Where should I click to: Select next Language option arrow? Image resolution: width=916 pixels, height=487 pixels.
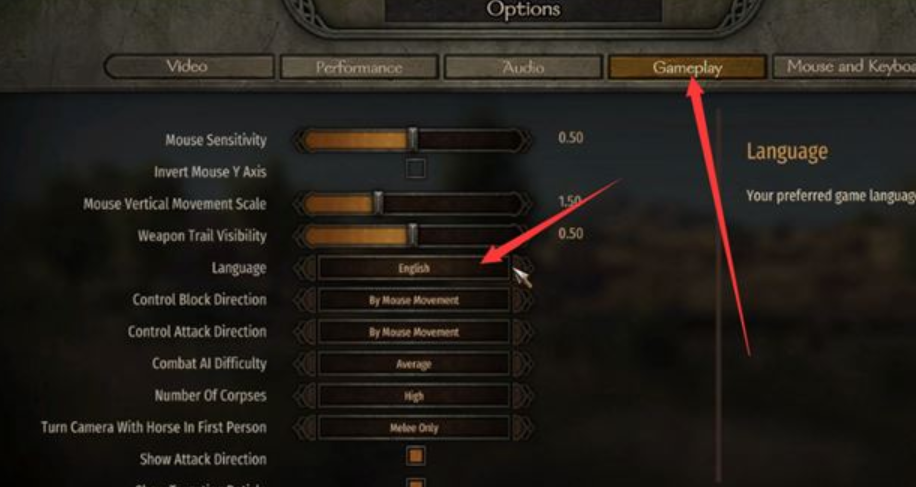tap(523, 268)
